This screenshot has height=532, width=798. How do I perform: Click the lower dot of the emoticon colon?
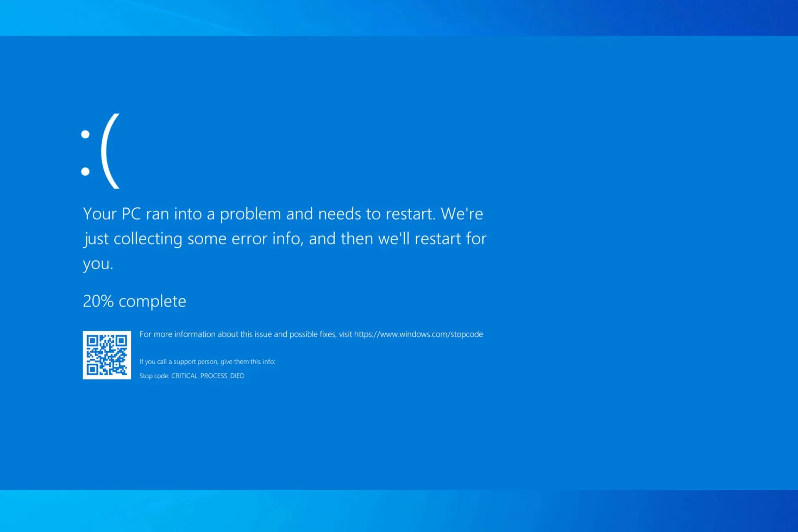pyautogui.click(x=86, y=171)
